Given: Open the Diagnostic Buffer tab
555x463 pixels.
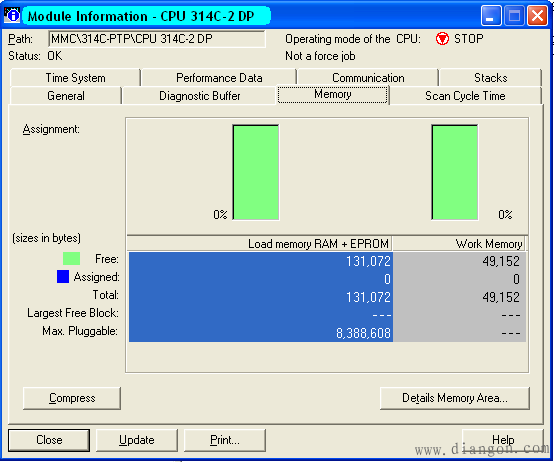Looking at the screenshot, I should point(199,96).
